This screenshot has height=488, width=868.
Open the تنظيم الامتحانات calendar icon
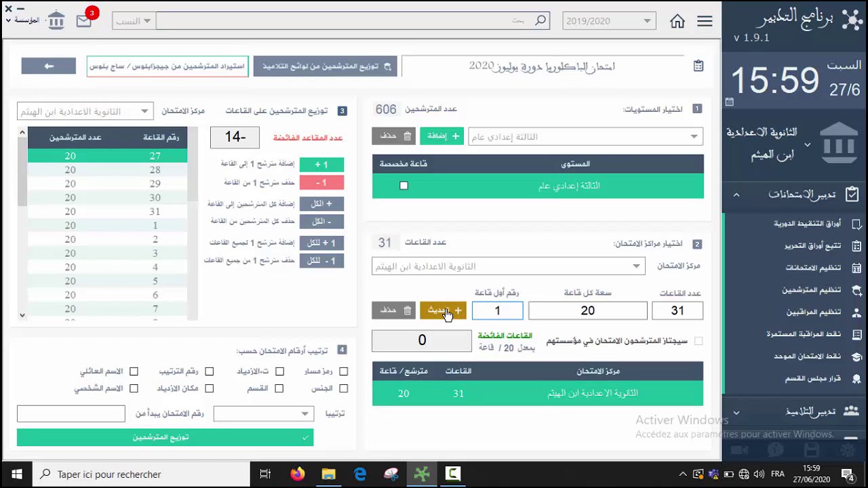pos(856,268)
